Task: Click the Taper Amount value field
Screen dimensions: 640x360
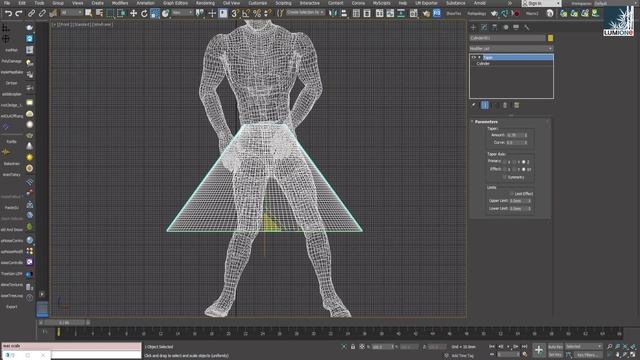Action: click(516, 135)
